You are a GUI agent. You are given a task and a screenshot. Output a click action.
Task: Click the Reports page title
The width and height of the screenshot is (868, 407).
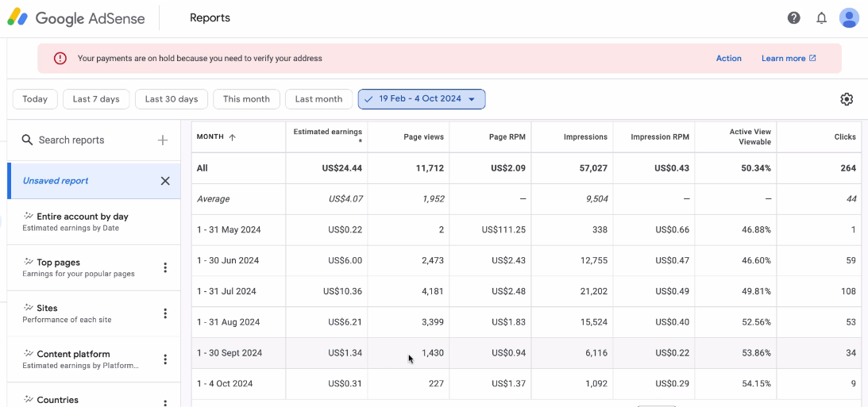(210, 18)
